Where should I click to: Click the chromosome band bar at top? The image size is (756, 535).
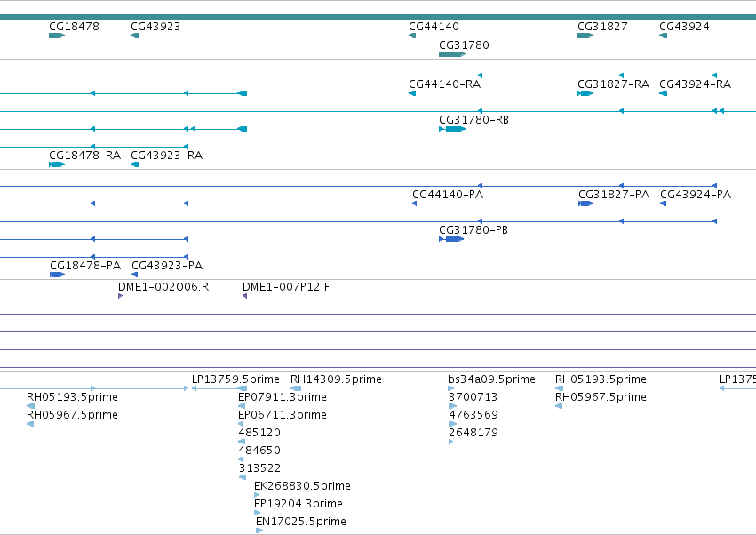click(378, 17)
